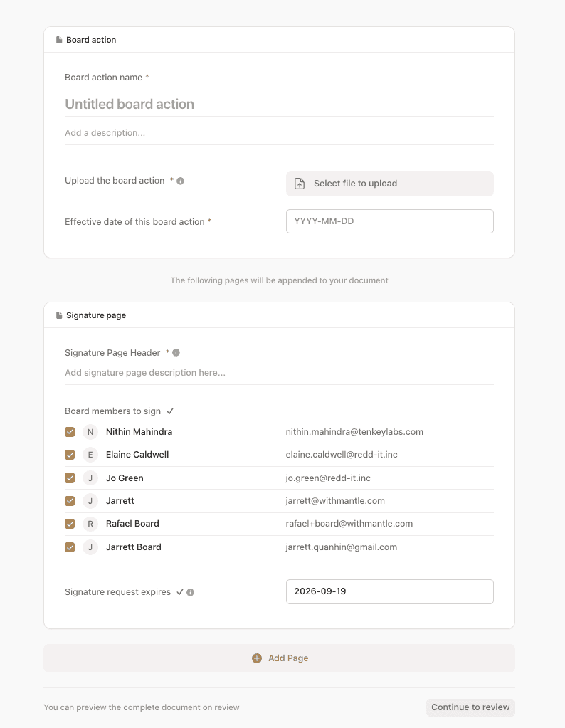Click the plus icon on Add Page
Viewport: 565px width, 728px height.
[257, 658]
